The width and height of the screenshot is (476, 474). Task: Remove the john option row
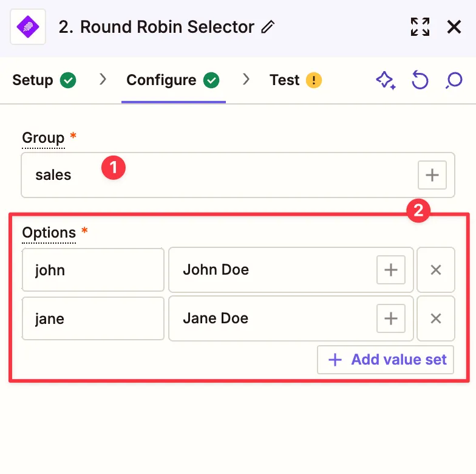pyautogui.click(x=435, y=270)
